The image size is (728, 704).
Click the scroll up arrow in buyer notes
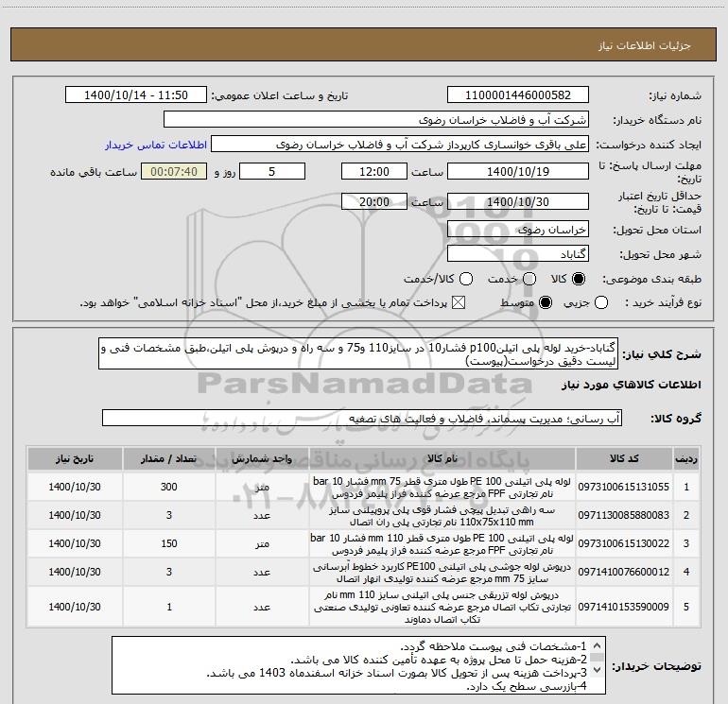[x=598, y=645]
